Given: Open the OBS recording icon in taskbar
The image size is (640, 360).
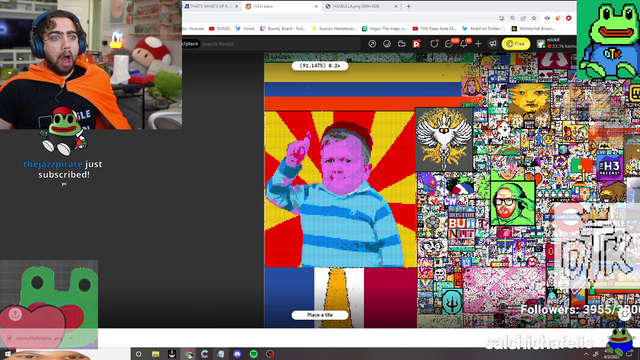Looking at the screenshot, I should tap(270, 354).
